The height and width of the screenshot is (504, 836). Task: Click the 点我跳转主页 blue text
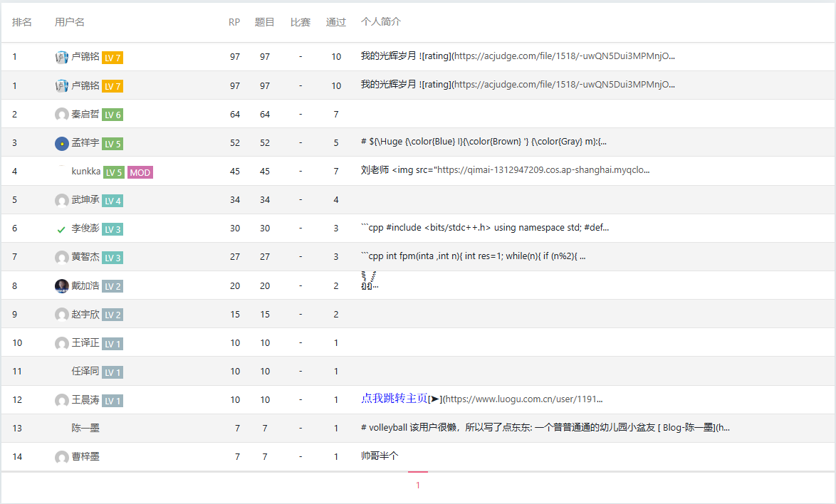click(x=395, y=399)
